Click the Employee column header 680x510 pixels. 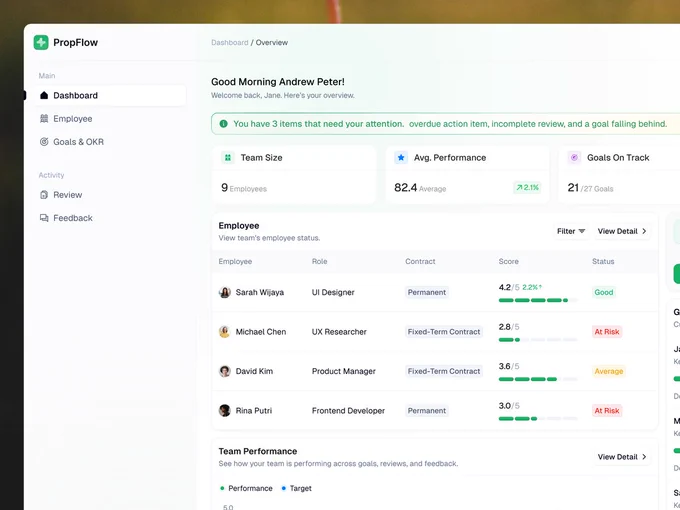click(x=235, y=262)
